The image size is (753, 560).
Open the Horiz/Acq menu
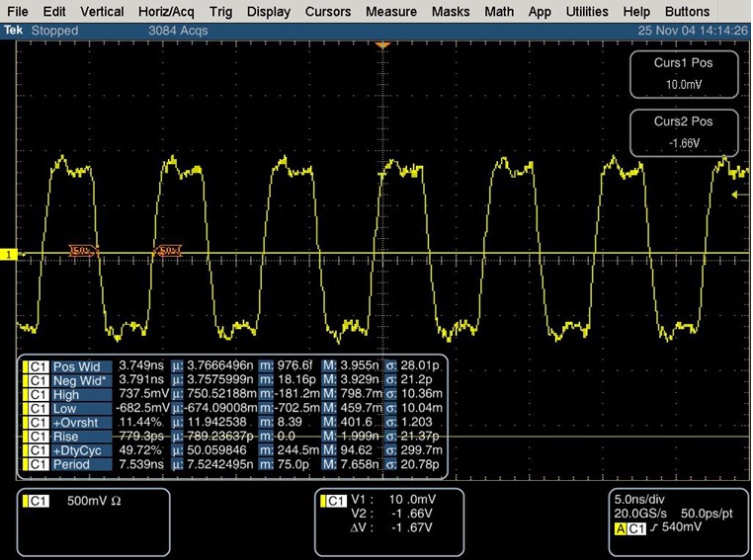click(167, 12)
